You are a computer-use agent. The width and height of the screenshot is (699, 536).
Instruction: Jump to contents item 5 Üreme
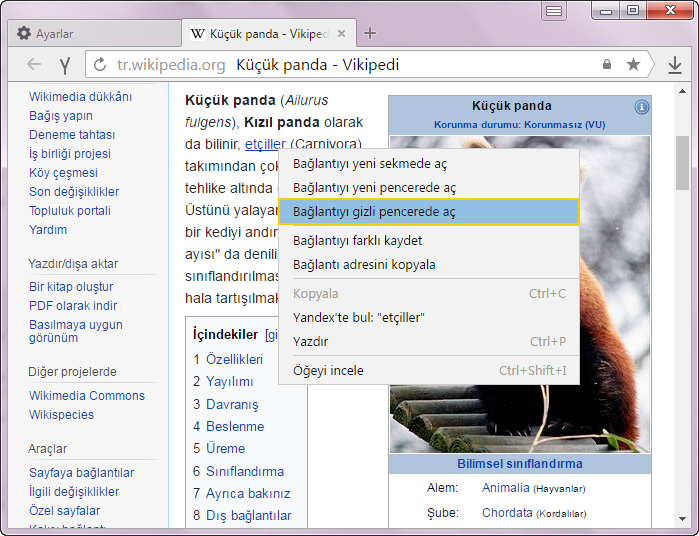tap(226, 449)
